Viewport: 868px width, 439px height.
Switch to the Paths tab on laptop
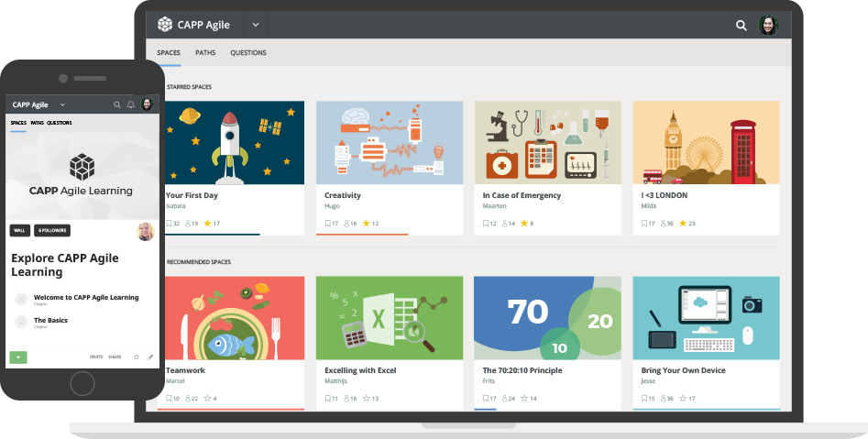(x=205, y=52)
